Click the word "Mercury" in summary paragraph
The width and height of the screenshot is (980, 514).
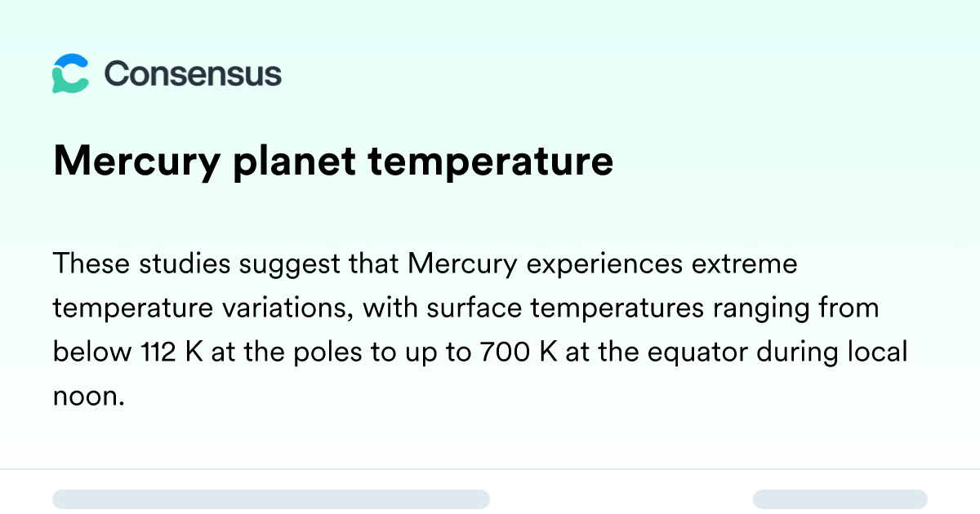458,265
